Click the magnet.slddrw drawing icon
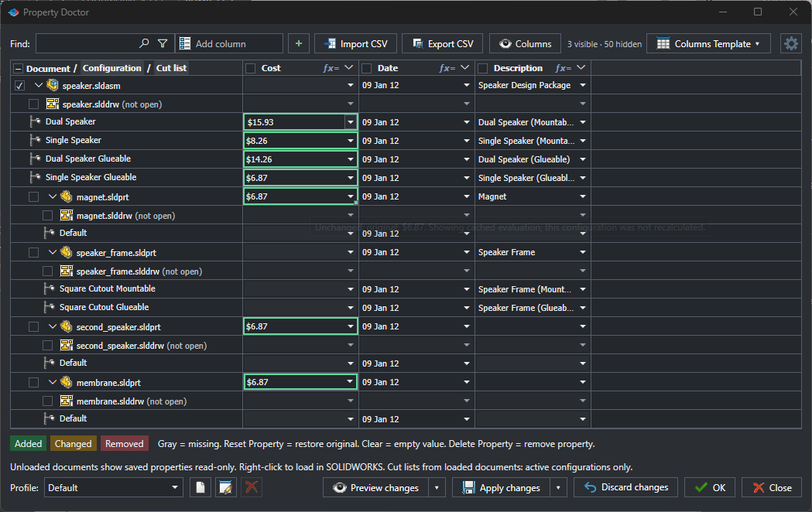 [x=67, y=215]
